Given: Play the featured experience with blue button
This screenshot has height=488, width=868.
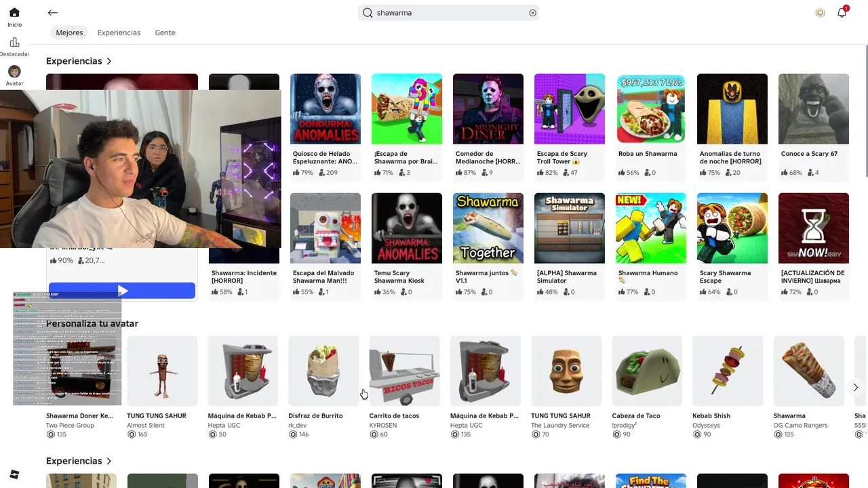Looking at the screenshot, I should point(122,291).
